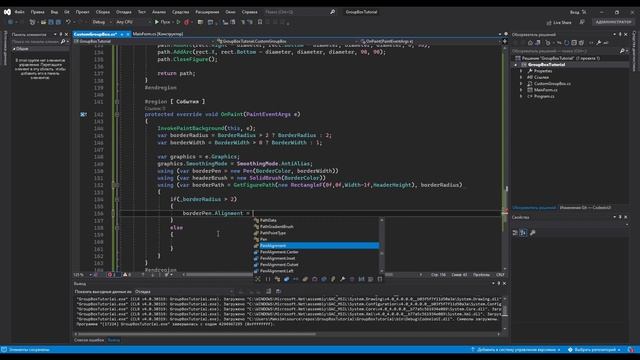Viewport: 640px width, 360px height.
Task: Select PenAlignment.Inset suggestion
Action: (278, 258)
